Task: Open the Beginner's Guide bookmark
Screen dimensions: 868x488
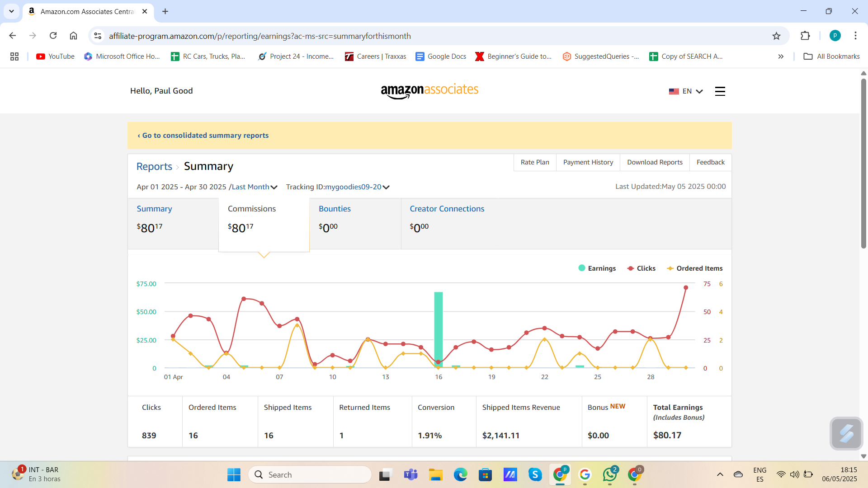Action: (x=513, y=56)
